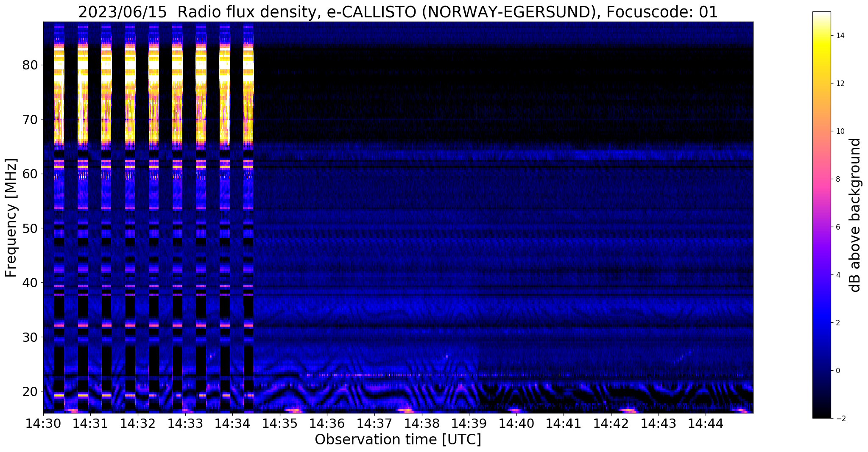
Task: Click the 20 MHz frequency tick label
Action: (31, 391)
